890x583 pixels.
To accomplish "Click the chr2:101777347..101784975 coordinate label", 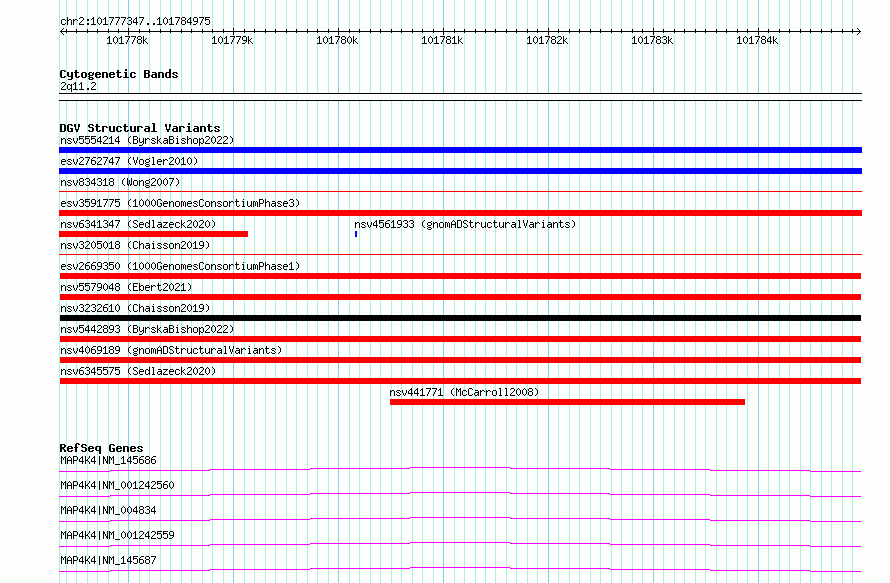I will pyautogui.click(x=135, y=21).
